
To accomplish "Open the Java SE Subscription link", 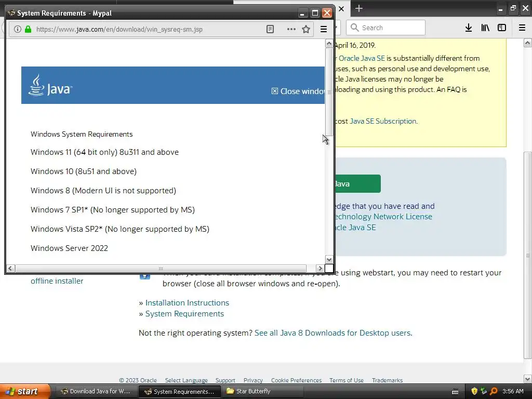I will point(383,121).
